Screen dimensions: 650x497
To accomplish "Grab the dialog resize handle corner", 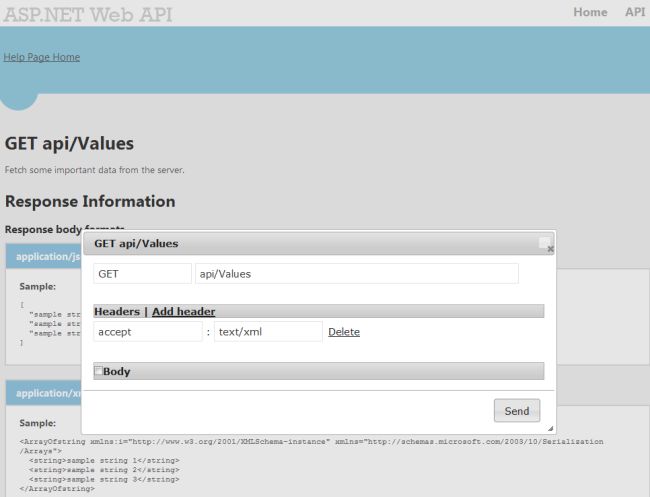I will 550,428.
